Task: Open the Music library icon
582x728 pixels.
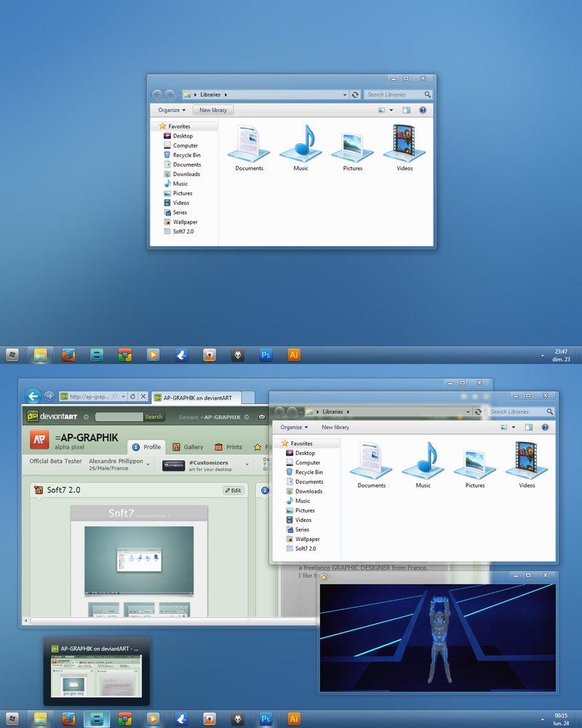Action: [423, 462]
